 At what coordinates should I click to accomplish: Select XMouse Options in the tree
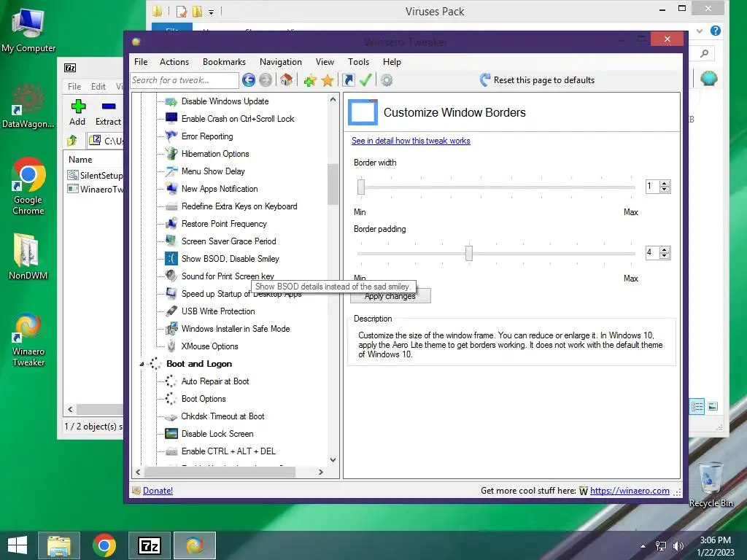209,346
